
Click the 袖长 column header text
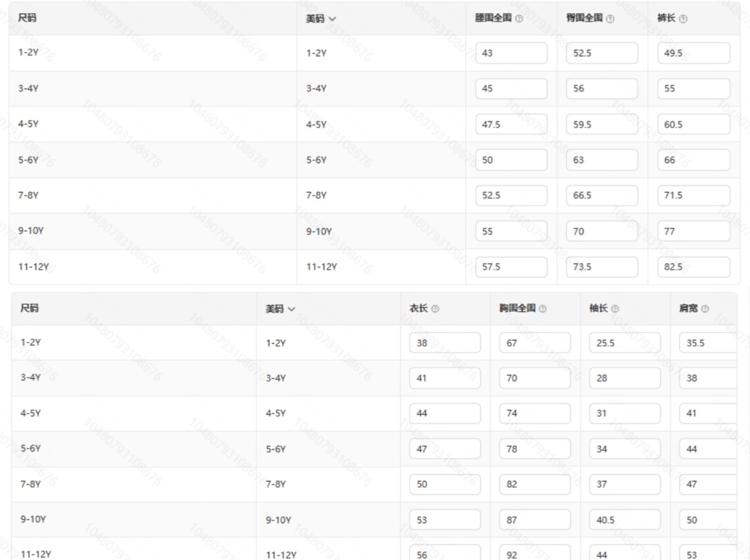[x=598, y=308]
